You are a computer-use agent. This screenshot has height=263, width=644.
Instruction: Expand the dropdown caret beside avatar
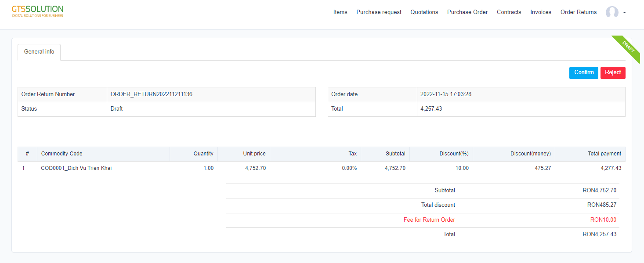pos(624,13)
